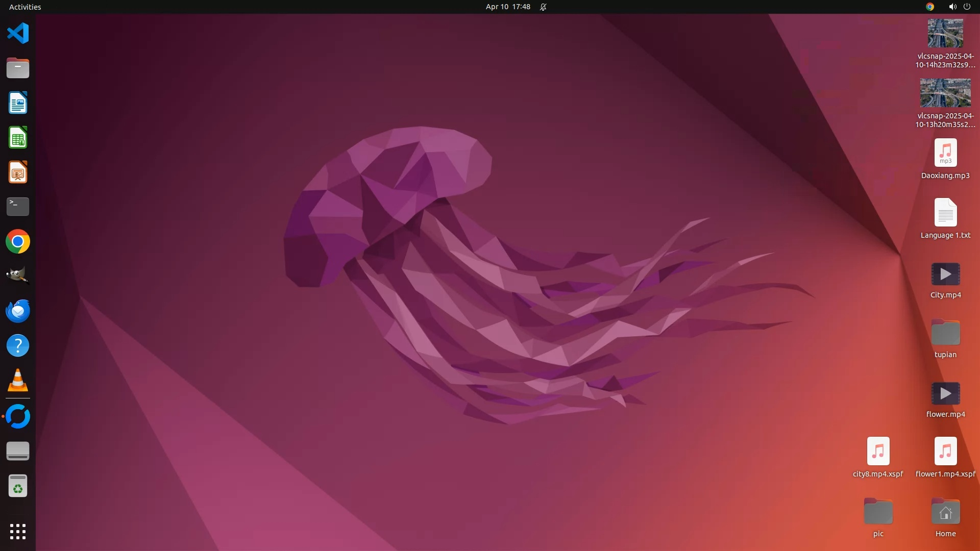
Task: Open Google Chrome from the dock
Action: pyautogui.click(x=18, y=241)
